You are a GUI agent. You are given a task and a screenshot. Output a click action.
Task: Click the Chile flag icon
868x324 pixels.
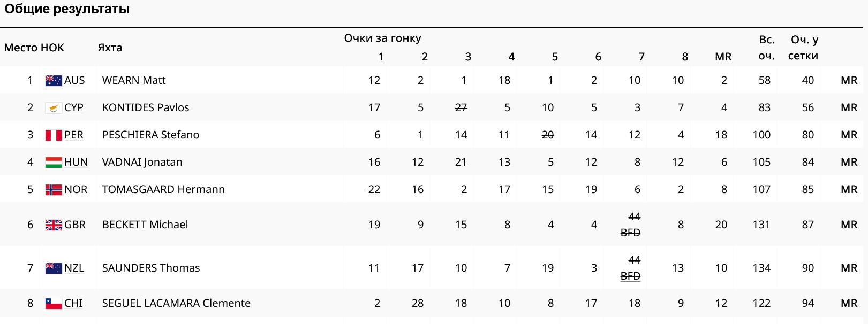click(53, 304)
